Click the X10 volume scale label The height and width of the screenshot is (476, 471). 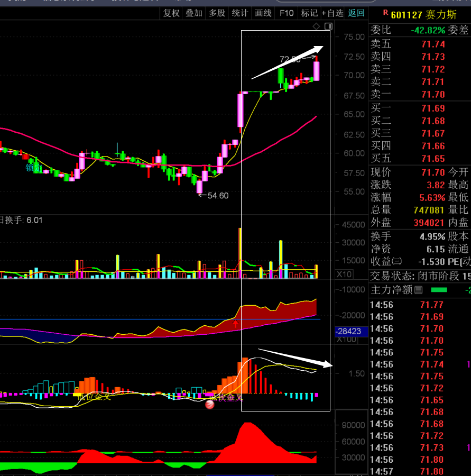click(x=344, y=274)
